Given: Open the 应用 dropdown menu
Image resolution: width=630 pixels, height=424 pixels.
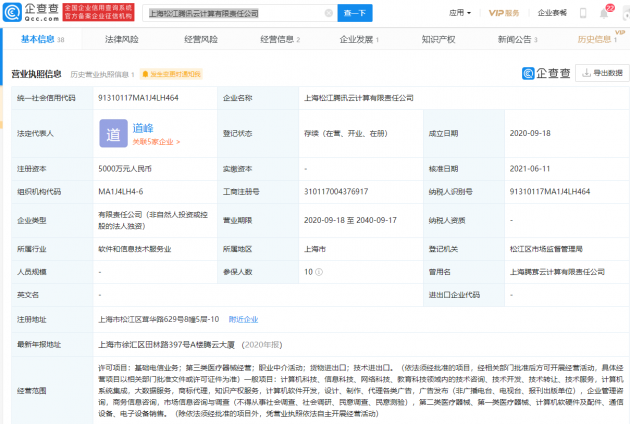Looking at the screenshot, I should coord(460,13).
